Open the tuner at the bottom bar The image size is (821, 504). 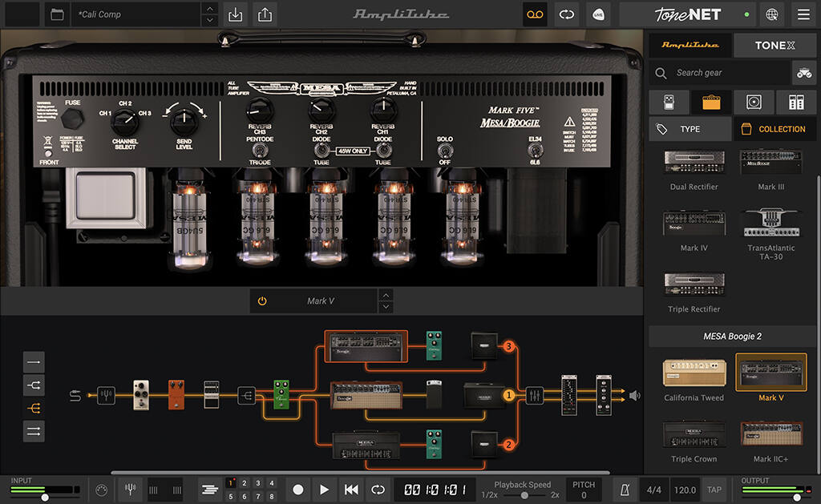(x=130, y=489)
